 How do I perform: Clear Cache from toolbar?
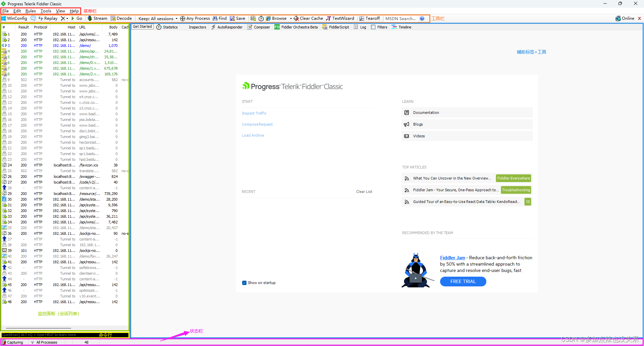pyautogui.click(x=308, y=18)
